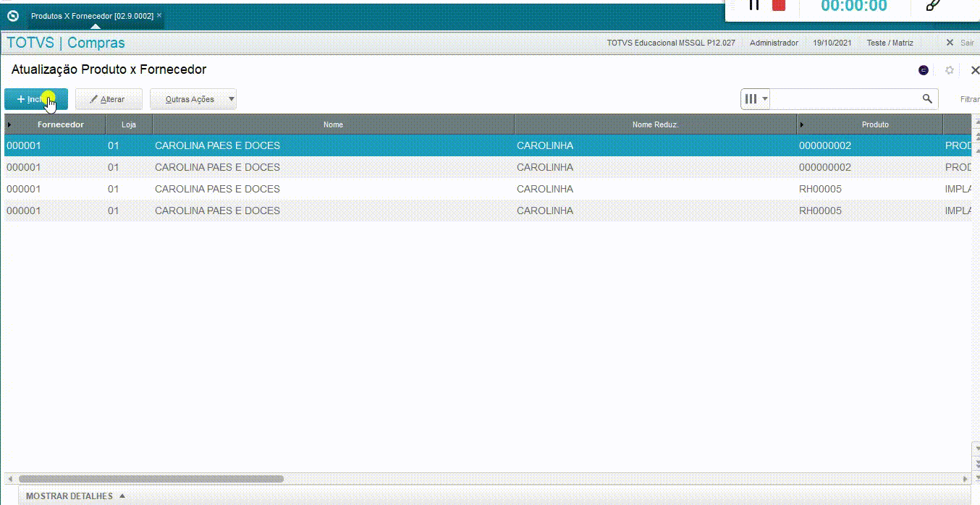Click the date 19/10/2021
Screen dimensions: 980x505
point(832,43)
